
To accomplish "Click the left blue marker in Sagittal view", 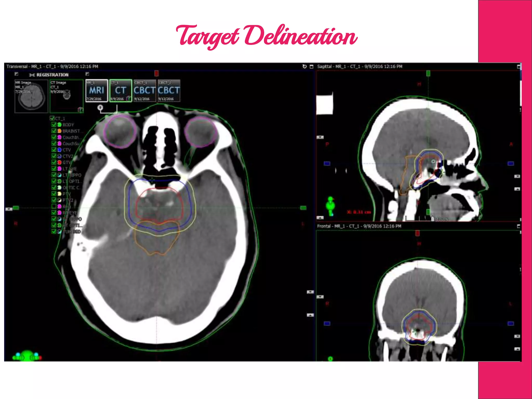I will click(327, 163).
